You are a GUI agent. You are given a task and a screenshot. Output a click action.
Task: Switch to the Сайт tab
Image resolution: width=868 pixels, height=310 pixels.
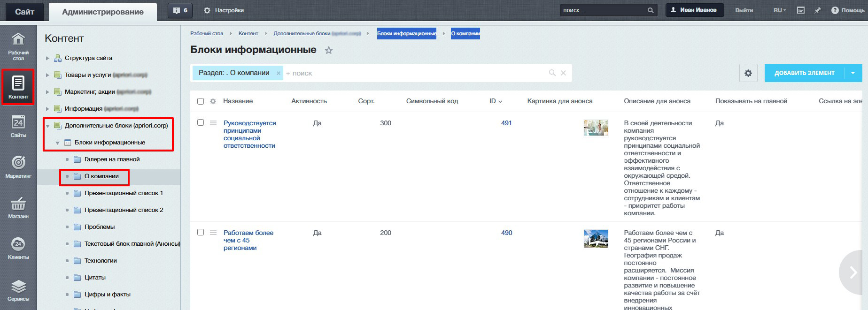[24, 12]
